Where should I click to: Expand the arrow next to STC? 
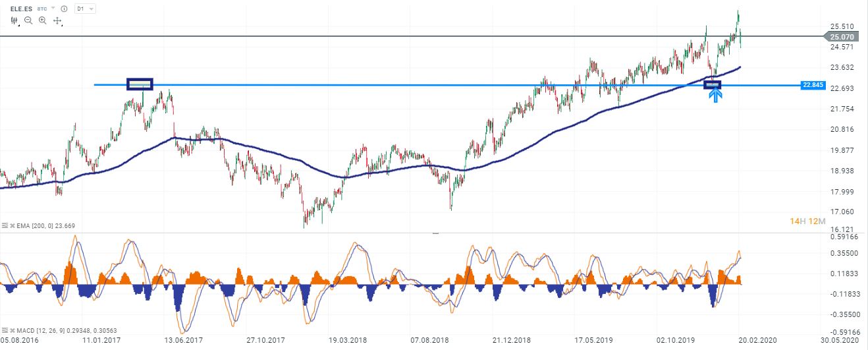[x=53, y=9]
